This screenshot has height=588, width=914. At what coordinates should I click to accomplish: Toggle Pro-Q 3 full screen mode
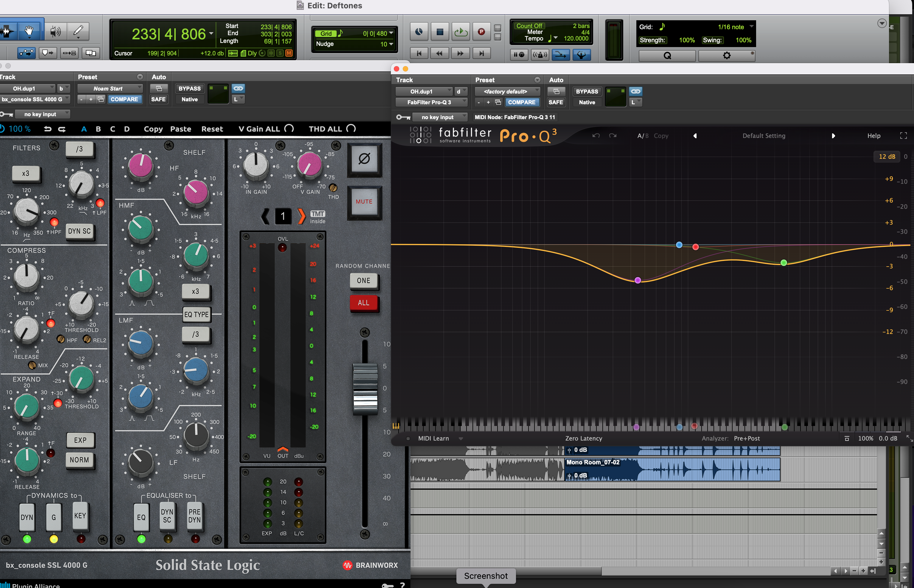(903, 136)
